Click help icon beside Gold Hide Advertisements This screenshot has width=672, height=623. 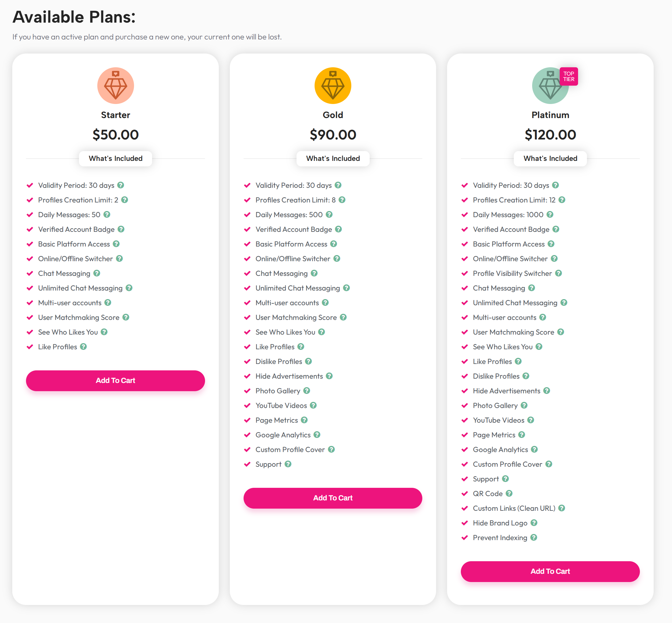point(329,376)
